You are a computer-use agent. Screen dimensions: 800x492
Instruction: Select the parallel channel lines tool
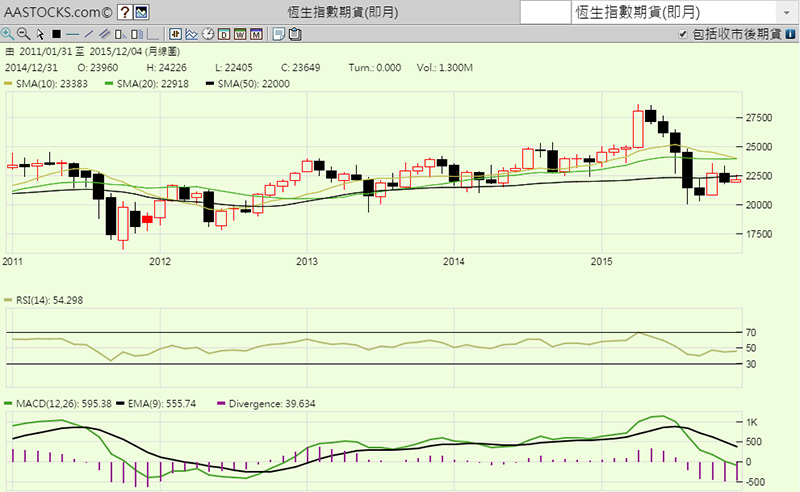tap(104, 33)
